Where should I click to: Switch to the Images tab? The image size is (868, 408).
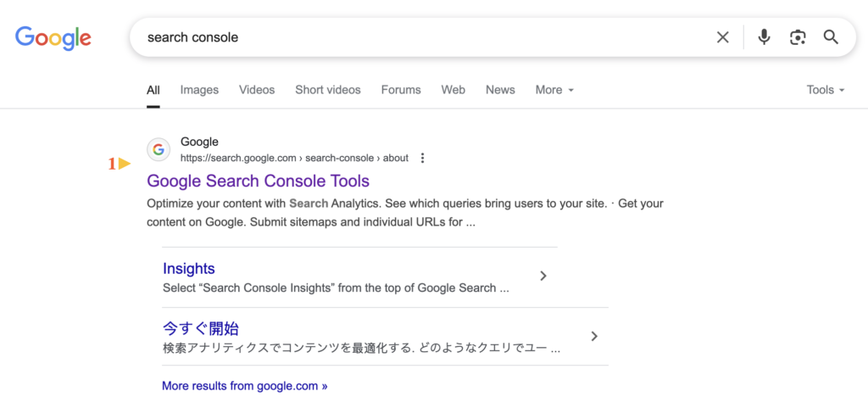click(x=199, y=90)
